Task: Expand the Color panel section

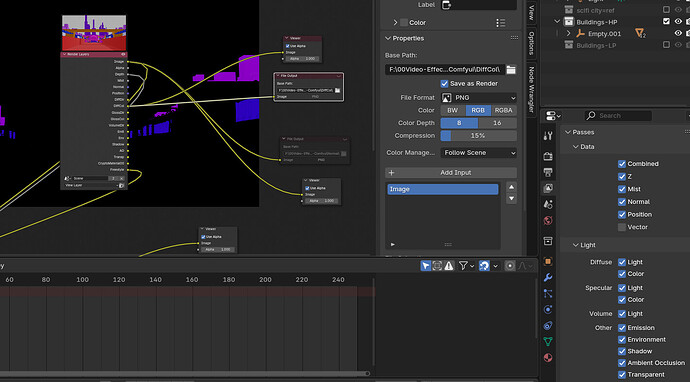Action: [x=395, y=22]
